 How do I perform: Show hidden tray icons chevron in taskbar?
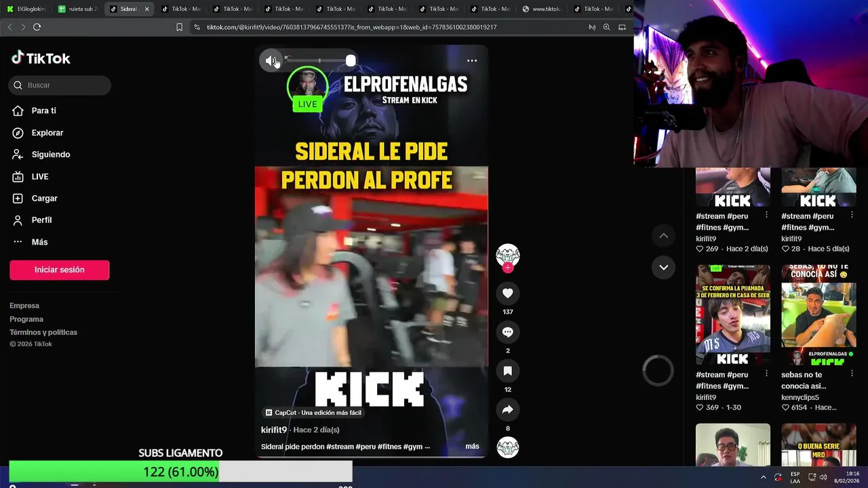pyautogui.click(x=764, y=477)
